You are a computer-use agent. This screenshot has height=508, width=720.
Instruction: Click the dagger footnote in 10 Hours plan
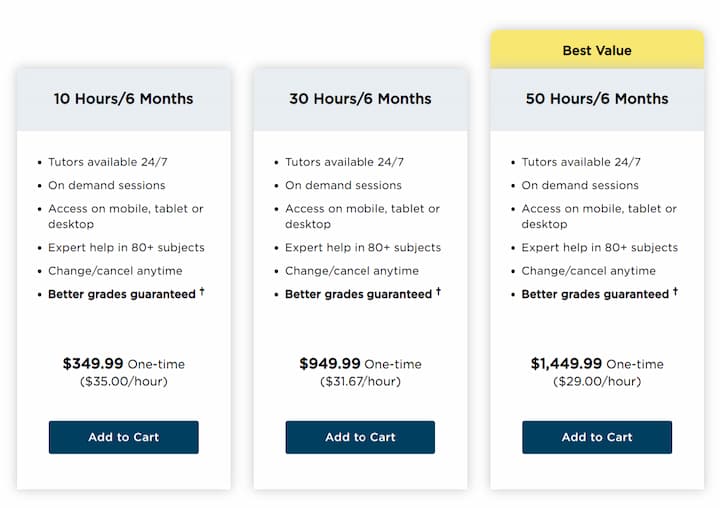click(x=202, y=291)
